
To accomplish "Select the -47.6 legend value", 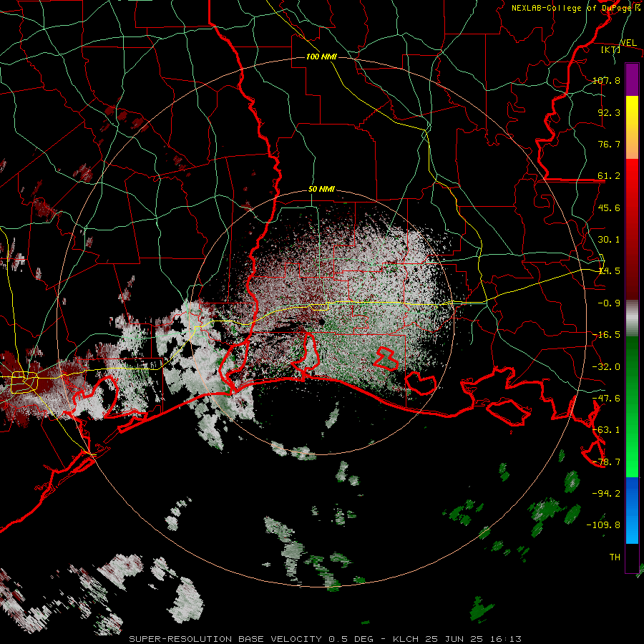I will (606, 399).
